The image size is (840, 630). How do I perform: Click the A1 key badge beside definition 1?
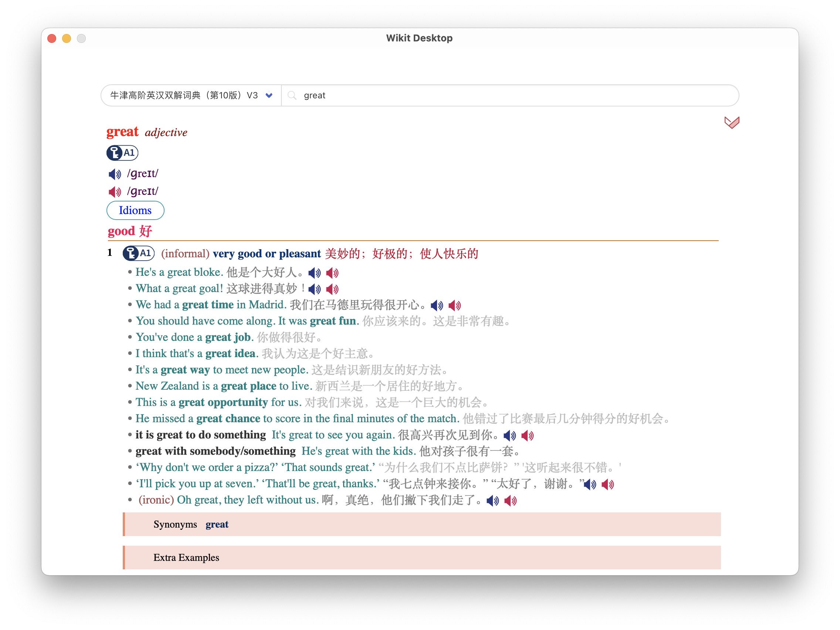tap(139, 253)
